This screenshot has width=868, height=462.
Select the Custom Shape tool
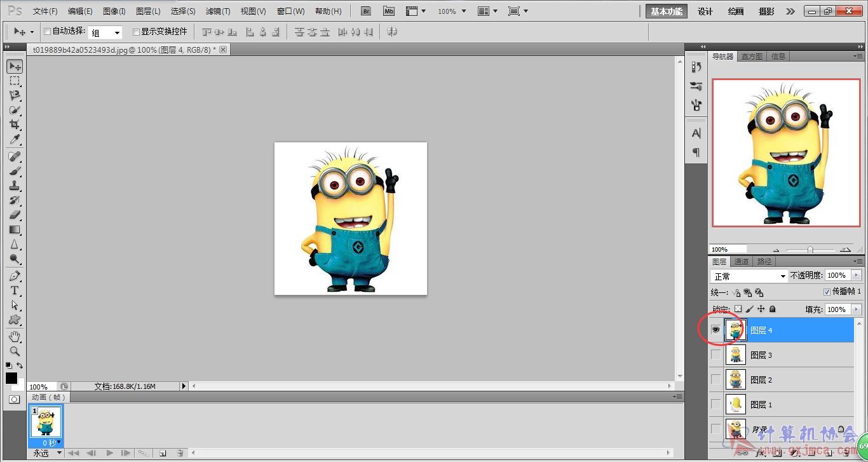point(15,320)
